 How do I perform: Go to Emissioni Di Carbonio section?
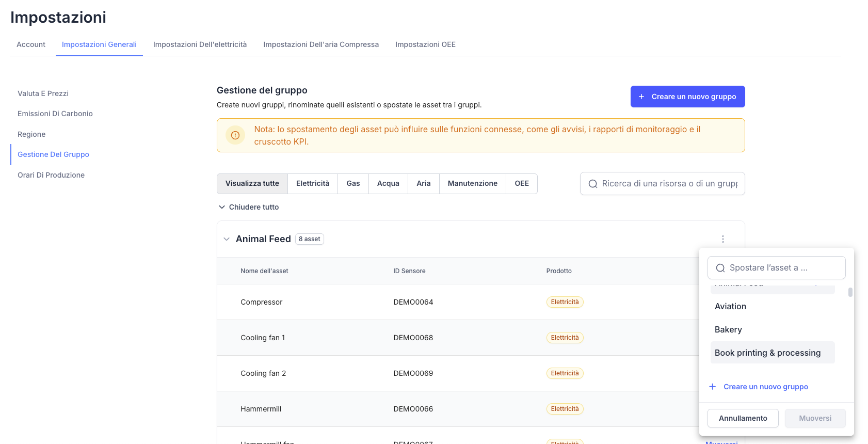click(x=55, y=114)
